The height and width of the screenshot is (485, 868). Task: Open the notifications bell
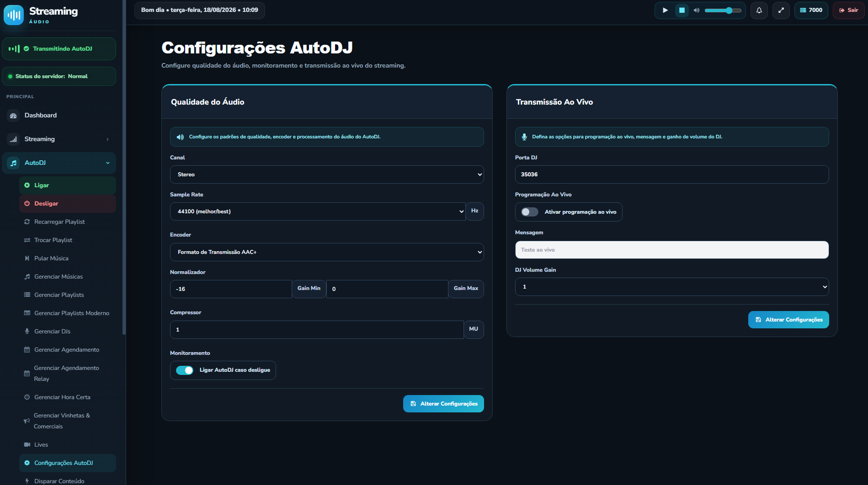[x=759, y=10]
